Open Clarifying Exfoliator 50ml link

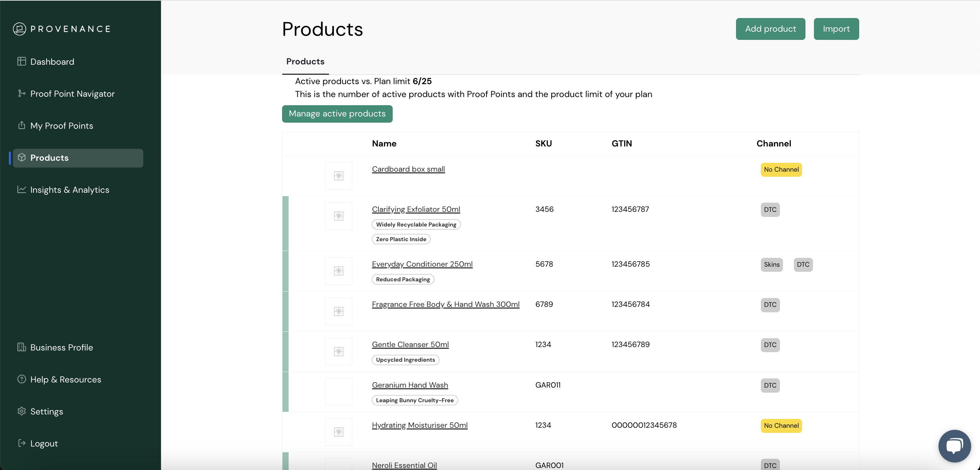tap(416, 209)
